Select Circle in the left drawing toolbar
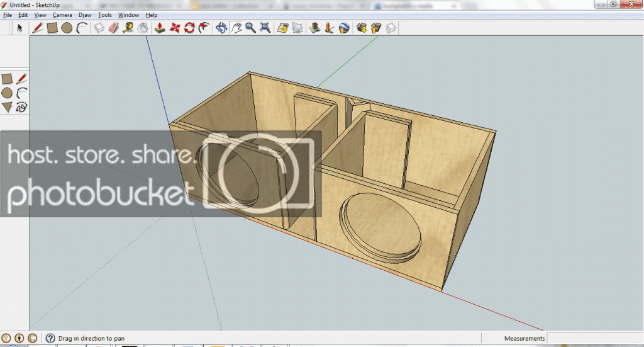 pyautogui.click(x=7, y=93)
